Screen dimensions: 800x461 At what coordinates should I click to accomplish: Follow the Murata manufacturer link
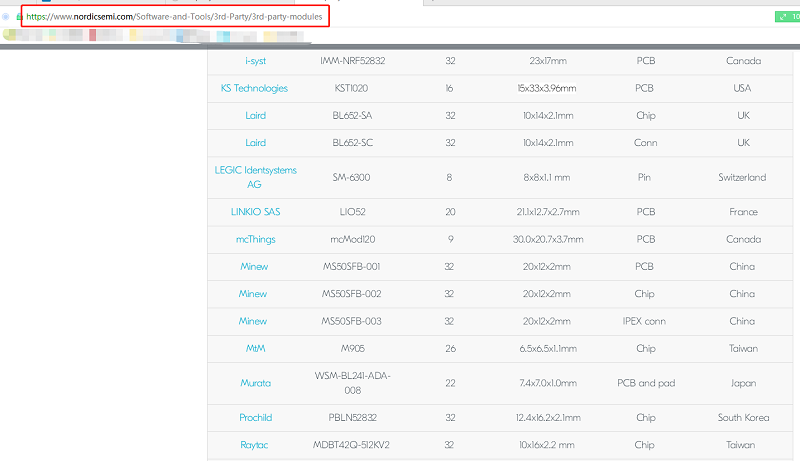pyautogui.click(x=255, y=383)
